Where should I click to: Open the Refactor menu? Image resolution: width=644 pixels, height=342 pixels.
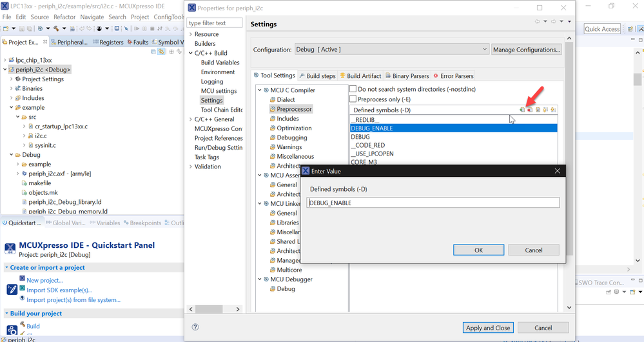64,17
